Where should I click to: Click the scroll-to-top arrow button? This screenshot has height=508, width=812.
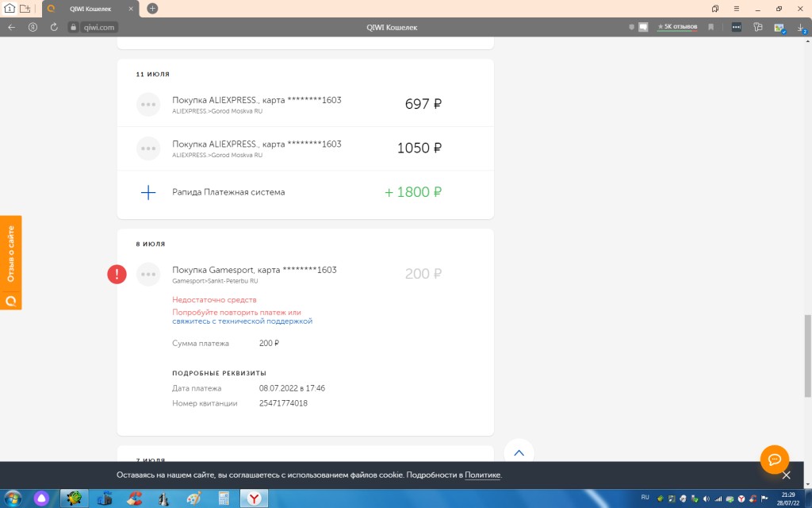(x=519, y=452)
